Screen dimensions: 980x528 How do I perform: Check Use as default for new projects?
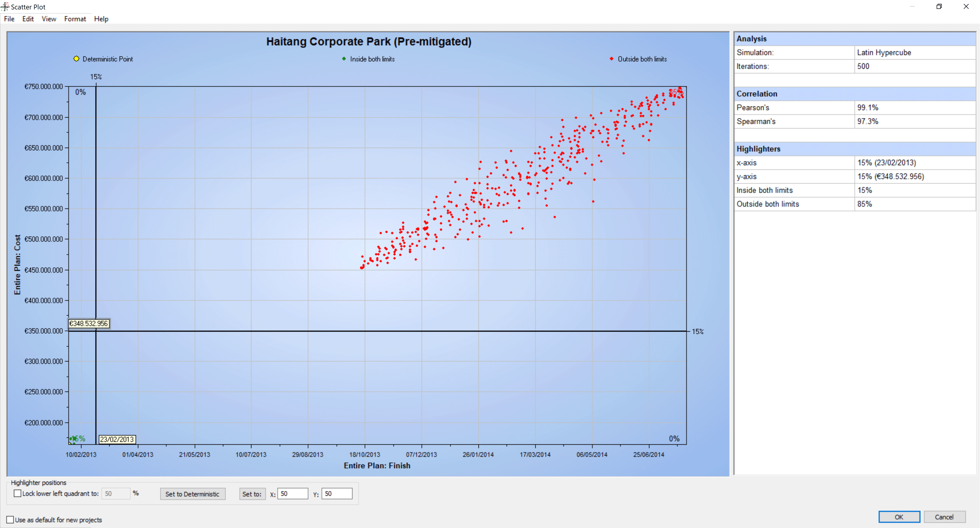[10, 520]
